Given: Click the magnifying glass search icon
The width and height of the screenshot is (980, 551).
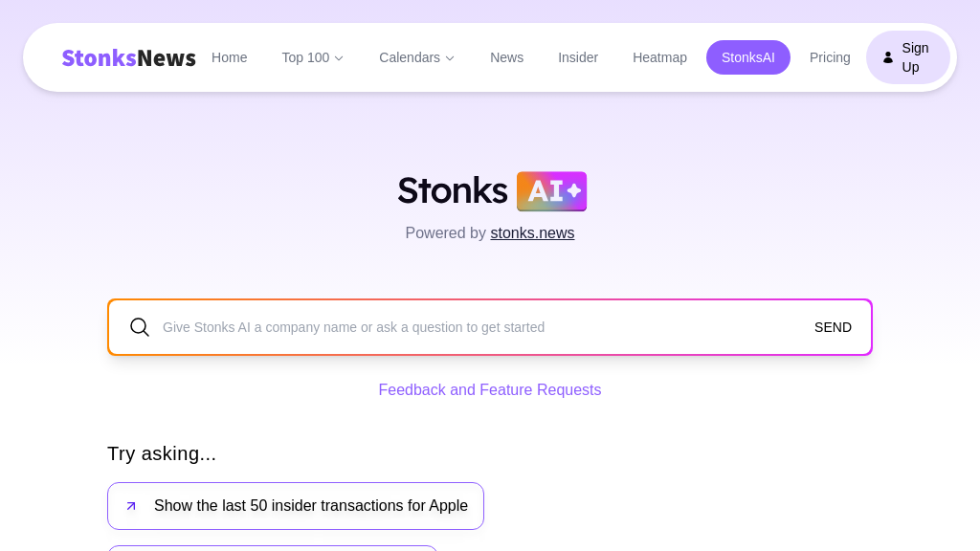Looking at the screenshot, I should coord(140,327).
